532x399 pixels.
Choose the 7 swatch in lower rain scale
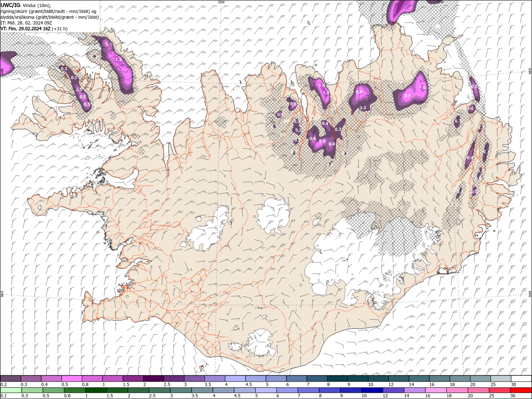(308, 390)
